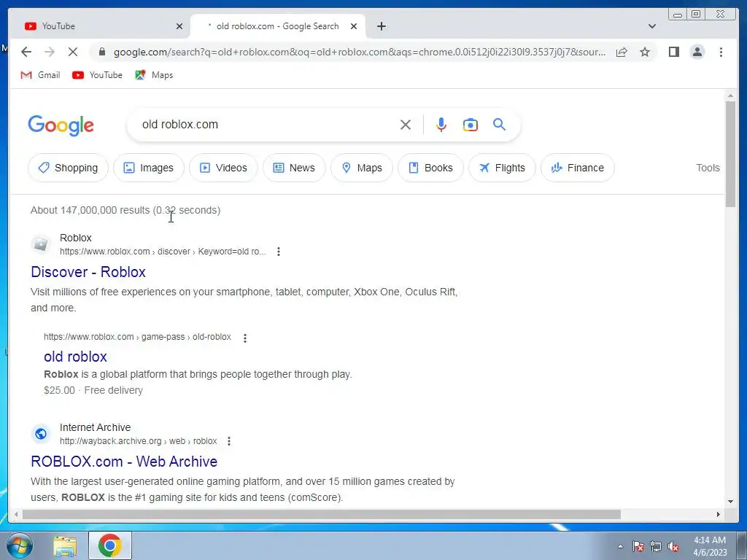Open the taskbar clock showing 4:14 AM
The width and height of the screenshot is (747, 560).
[x=710, y=546]
